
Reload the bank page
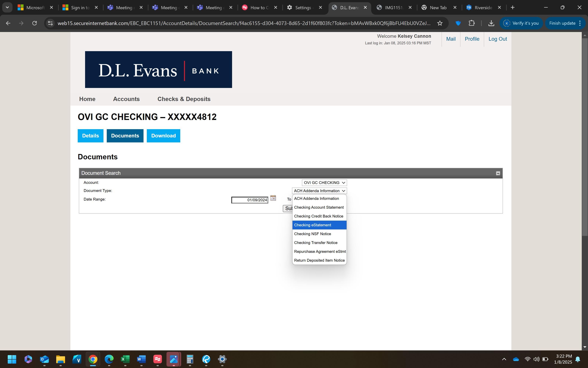pos(35,23)
